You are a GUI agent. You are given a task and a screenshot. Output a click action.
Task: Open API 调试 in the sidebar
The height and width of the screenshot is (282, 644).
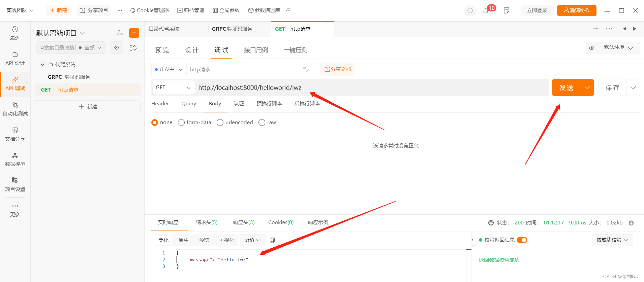(15, 84)
